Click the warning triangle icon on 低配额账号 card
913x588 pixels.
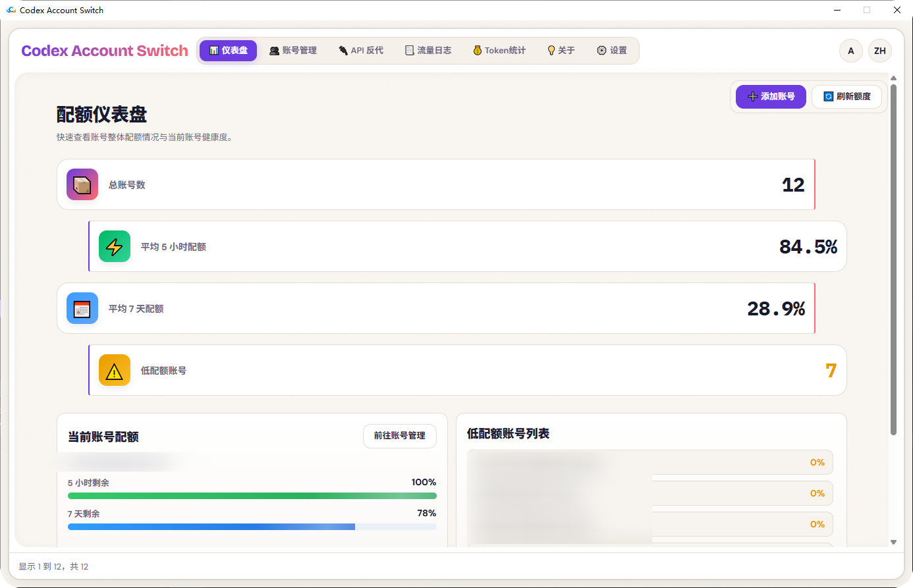coord(115,370)
